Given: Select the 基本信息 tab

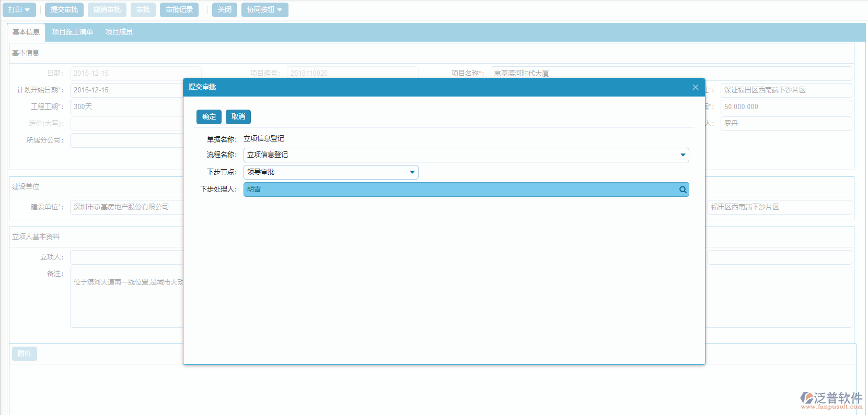Looking at the screenshot, I should pos(26,32).
